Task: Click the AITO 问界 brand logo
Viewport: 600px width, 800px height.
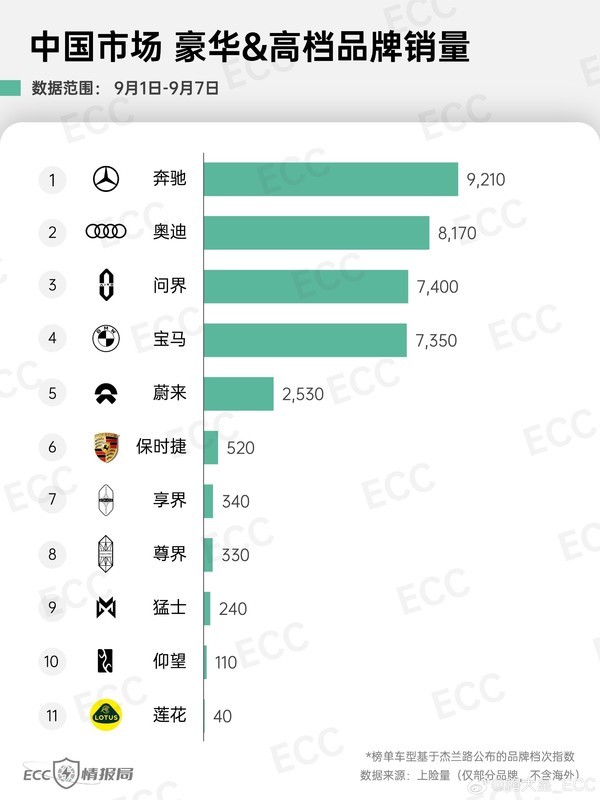Action: pos(106,286)
